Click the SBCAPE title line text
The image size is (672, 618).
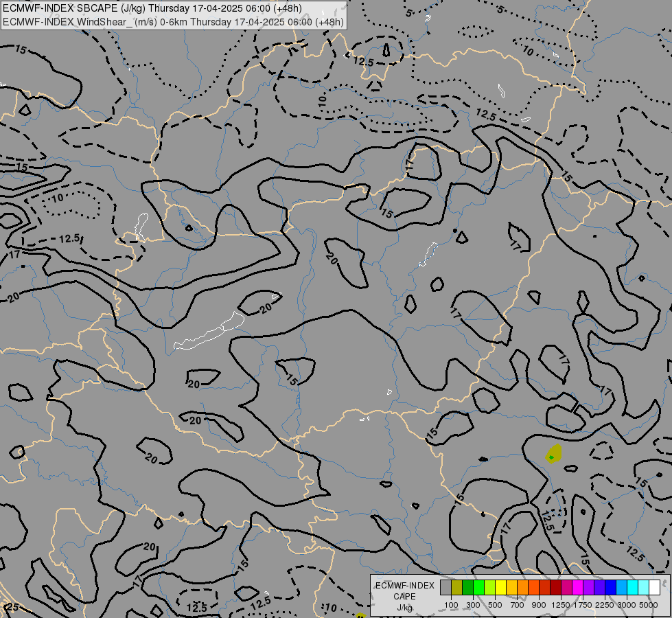[152, 8]
